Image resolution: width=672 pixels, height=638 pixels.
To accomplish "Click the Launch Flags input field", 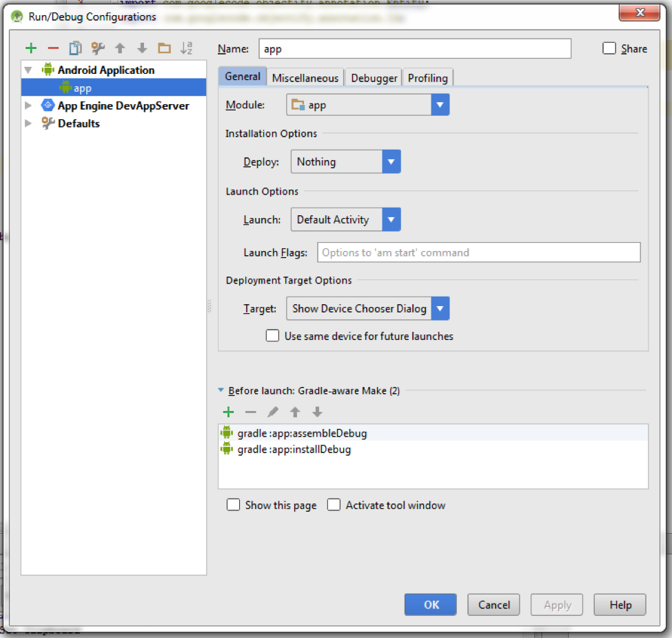I will tap(478, 252).
